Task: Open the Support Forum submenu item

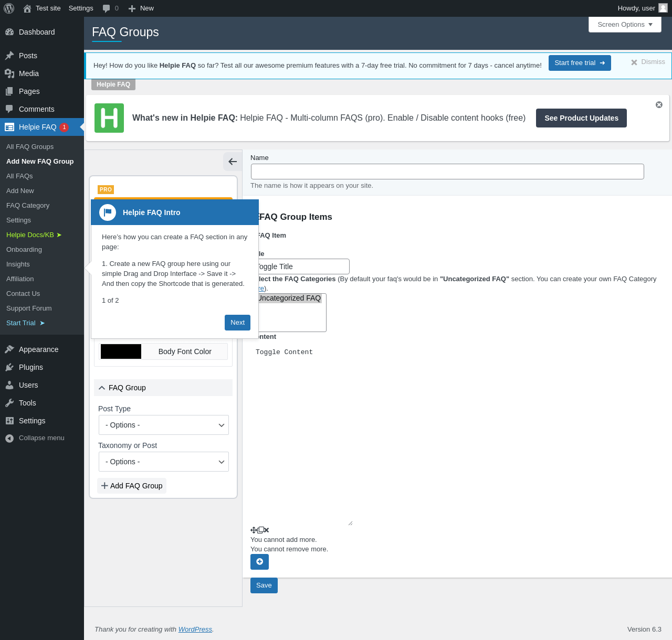Action: point(29,308)
